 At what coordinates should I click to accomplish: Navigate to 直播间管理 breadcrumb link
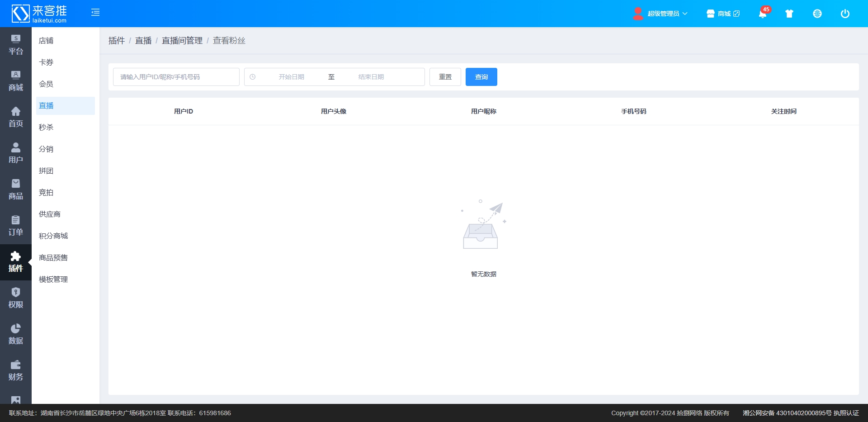click(x=182, y=41)
